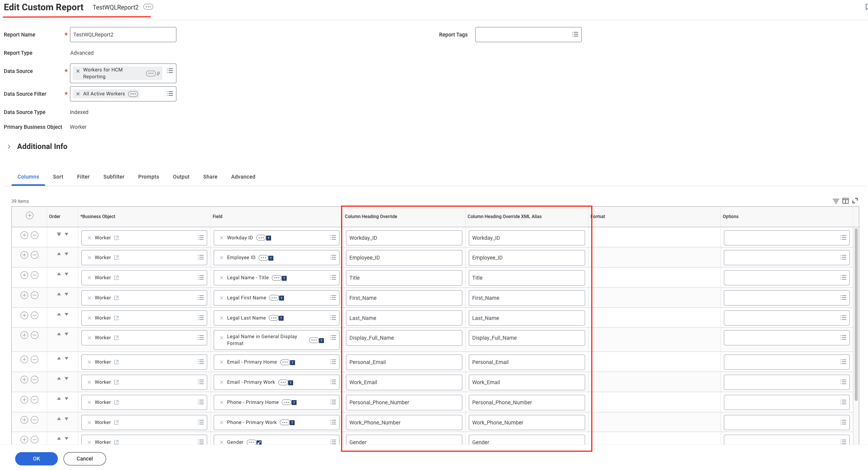The image size is (868, 470).
Task: Open Options prompt selector for the Workday ID row
Action: pyautogui.click(x=843, y=237)
